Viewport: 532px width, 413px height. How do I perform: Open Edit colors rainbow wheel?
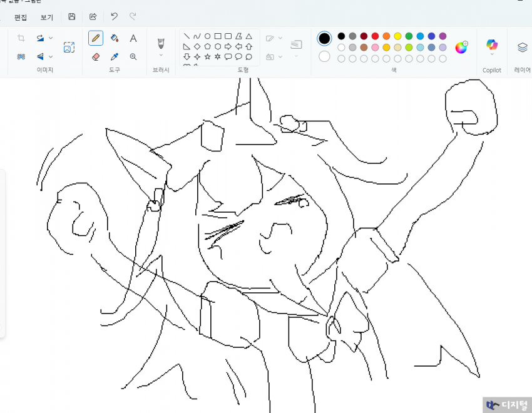[x=461, y=48]
